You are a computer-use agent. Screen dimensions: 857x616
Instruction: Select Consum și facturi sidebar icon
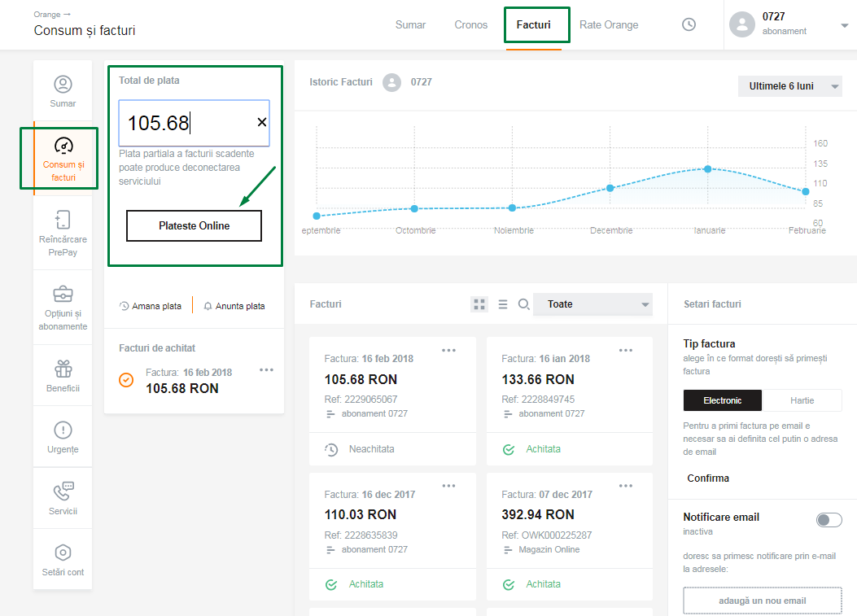(x=63, y=146)
